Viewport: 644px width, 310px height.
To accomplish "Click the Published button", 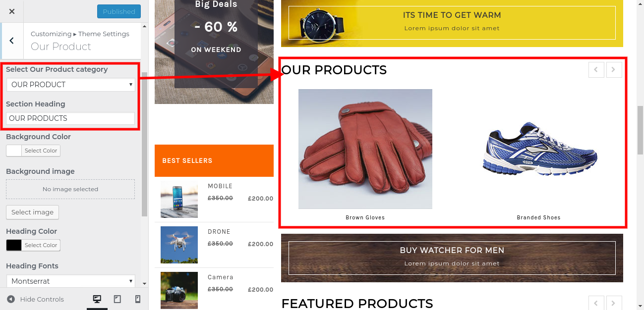I will [x=119, y=11].
